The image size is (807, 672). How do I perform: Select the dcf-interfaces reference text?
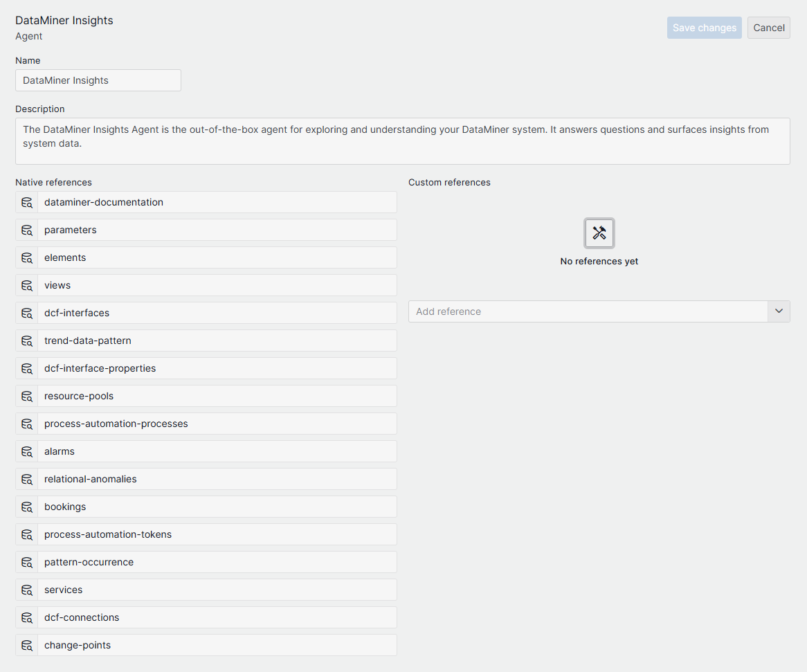click(x=77, y=313)
